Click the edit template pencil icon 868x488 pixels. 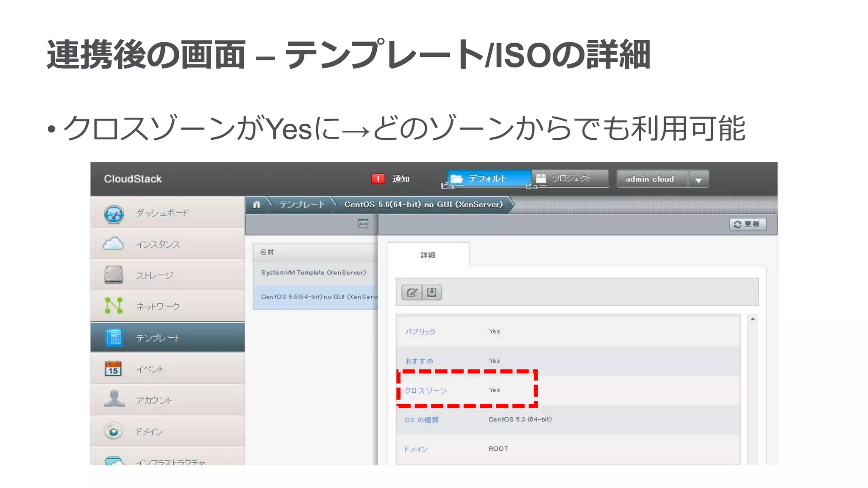click(412, 292)
